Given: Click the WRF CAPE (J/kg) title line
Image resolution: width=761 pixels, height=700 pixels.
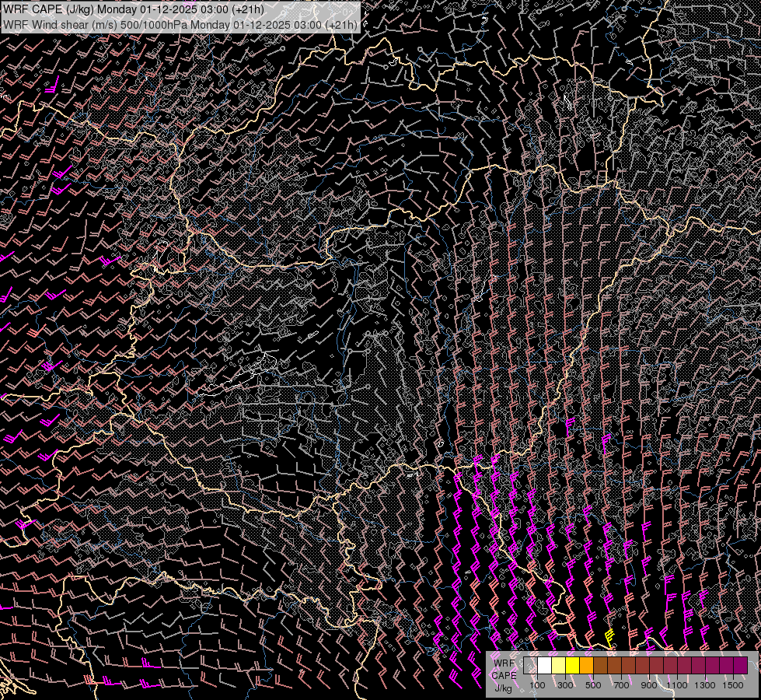Looking at the screenshot, I should pyautogui.click(x=133, y=9).
